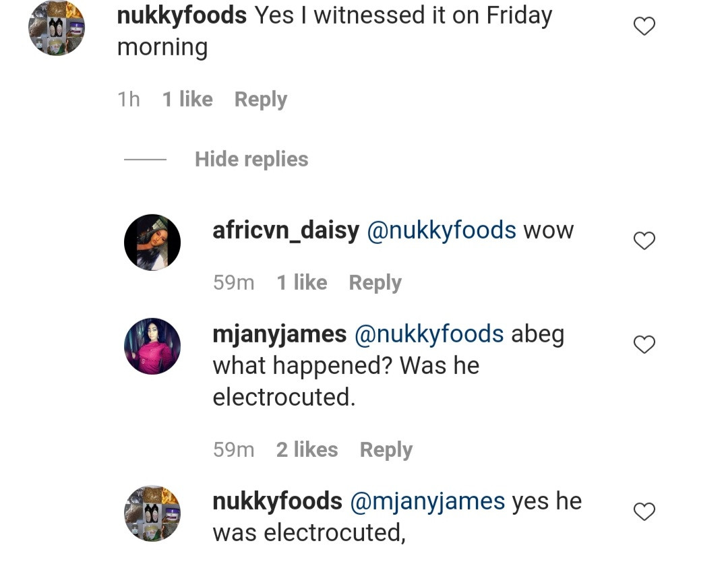The height and width of the screenshot is (562, 728).
Task: View the 1 like on nukkyfoods' comment
Action: click(x=187, y=100)
